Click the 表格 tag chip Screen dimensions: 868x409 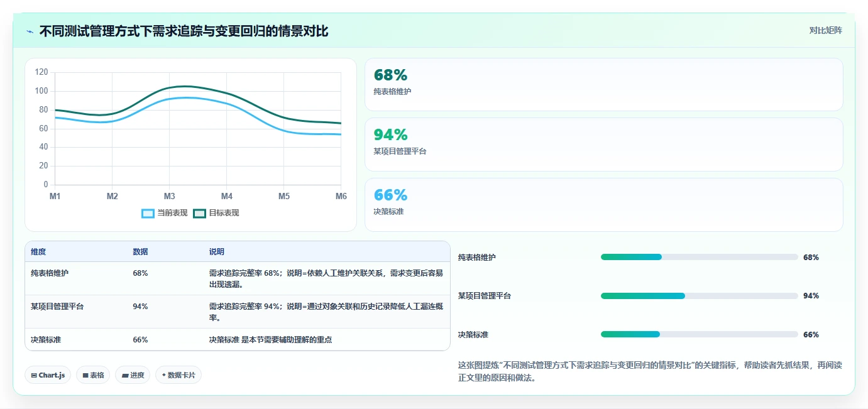coord(93,375)
